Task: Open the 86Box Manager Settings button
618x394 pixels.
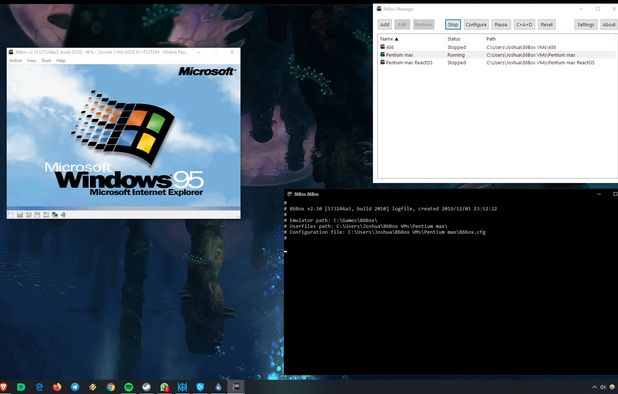Action: click(x=585, y=24)
